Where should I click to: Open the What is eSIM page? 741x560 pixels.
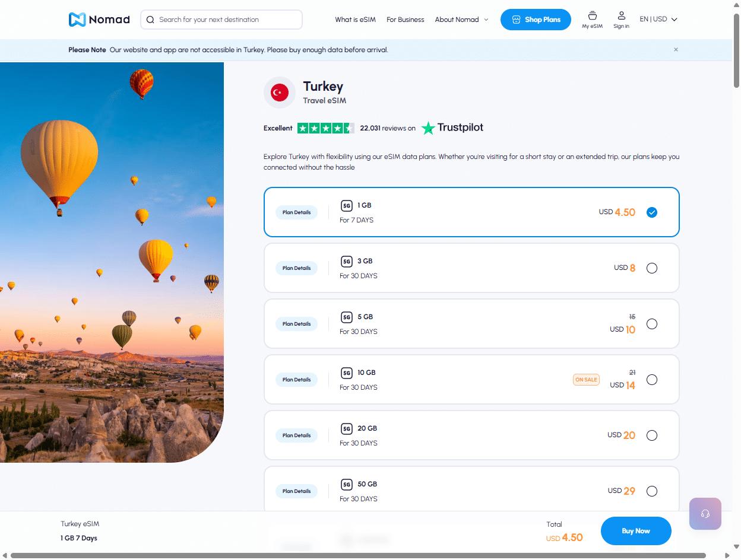point(355,20)
